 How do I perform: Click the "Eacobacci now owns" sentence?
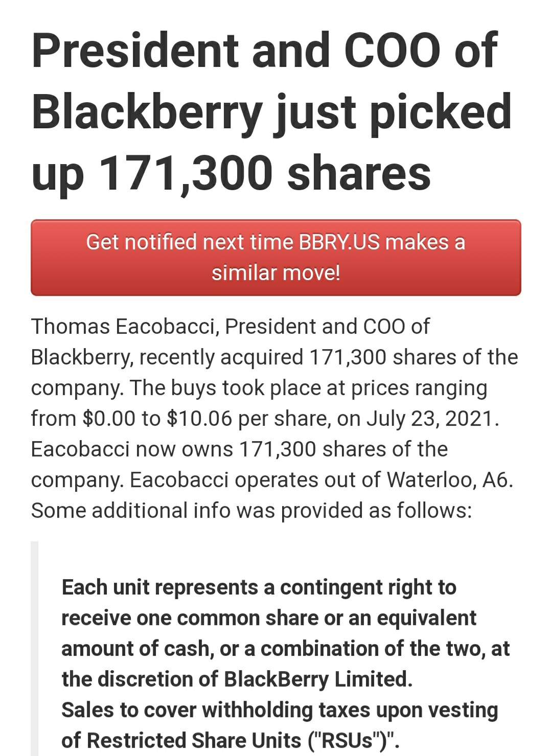[239, 449]
